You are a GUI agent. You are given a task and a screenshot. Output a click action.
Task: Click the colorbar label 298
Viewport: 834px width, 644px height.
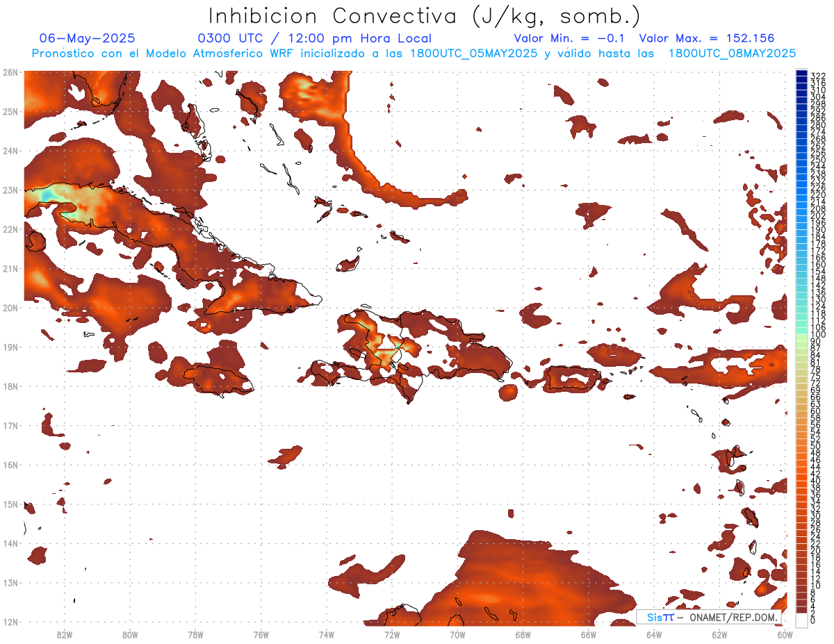click(x=817, y=104)
